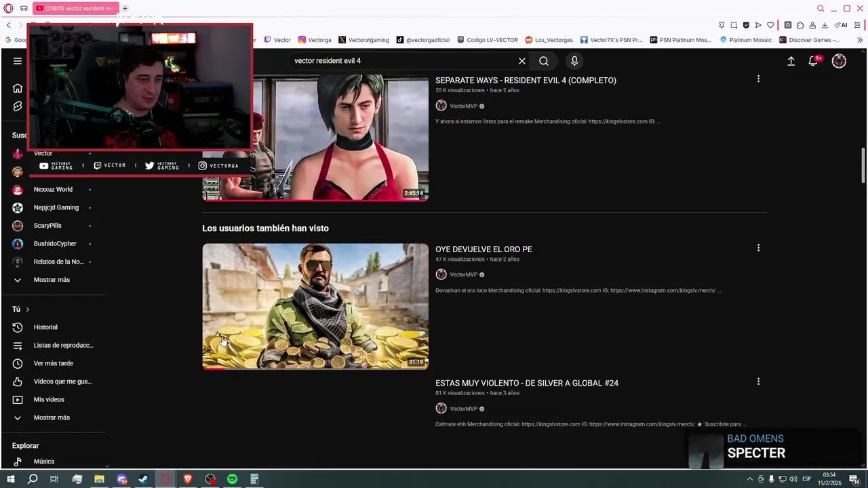
Task: Open Vectoratgaming X bookmark
Action: pyautogui.click(x=363, y=40)
